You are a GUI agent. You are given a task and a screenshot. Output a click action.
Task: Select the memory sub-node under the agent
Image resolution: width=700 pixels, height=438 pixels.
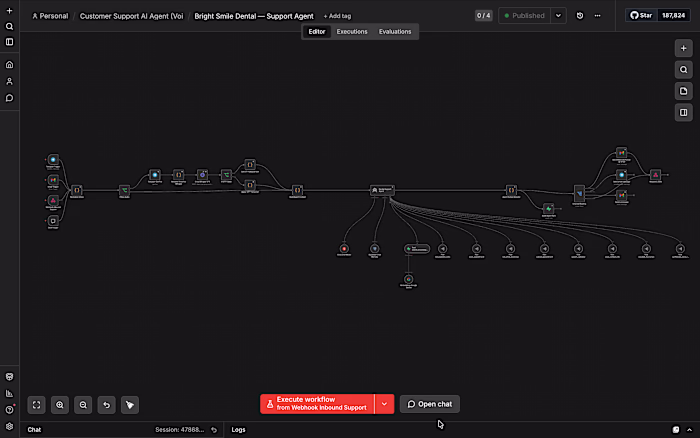[375, 249]
